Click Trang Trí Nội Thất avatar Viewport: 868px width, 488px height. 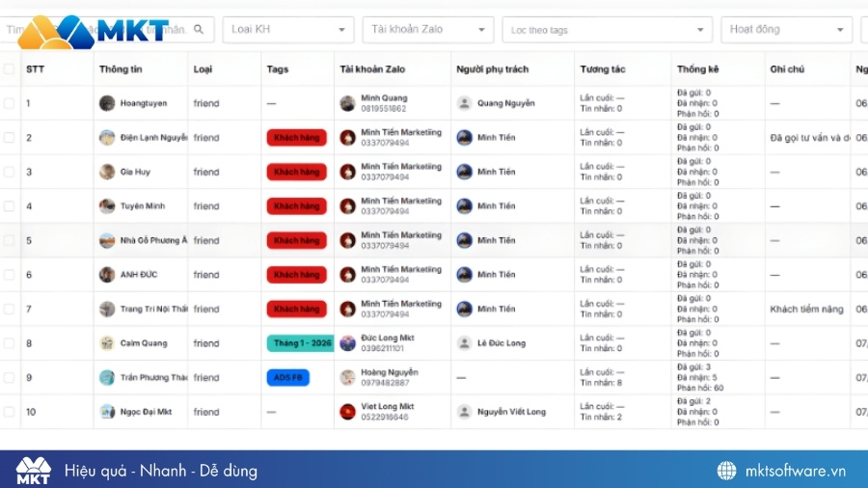[107, 310]
